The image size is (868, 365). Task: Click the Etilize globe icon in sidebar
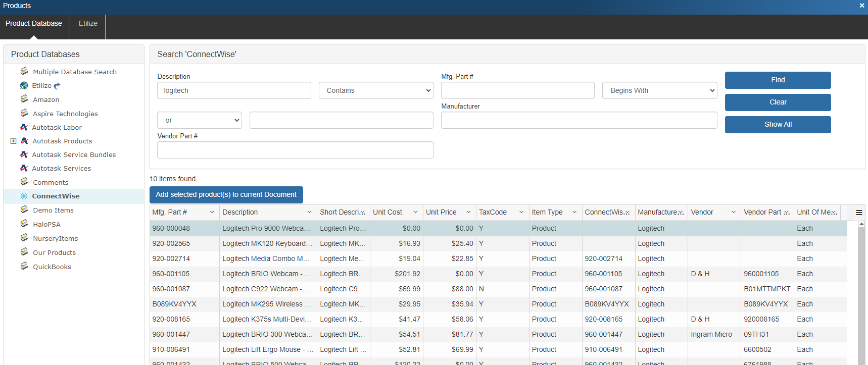click(x=24, y=85)
